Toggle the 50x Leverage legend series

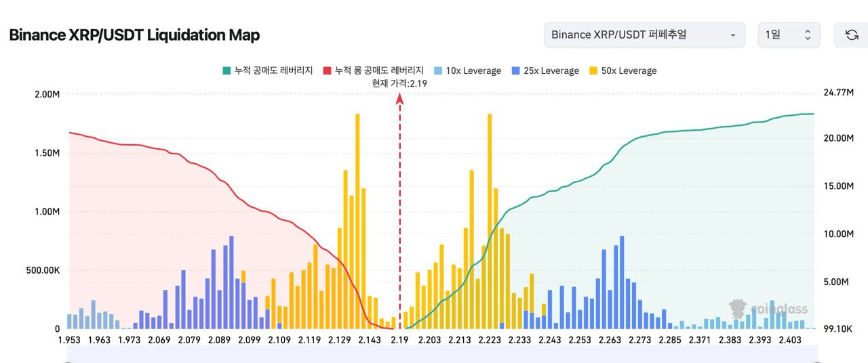click(x=622, y=70)
